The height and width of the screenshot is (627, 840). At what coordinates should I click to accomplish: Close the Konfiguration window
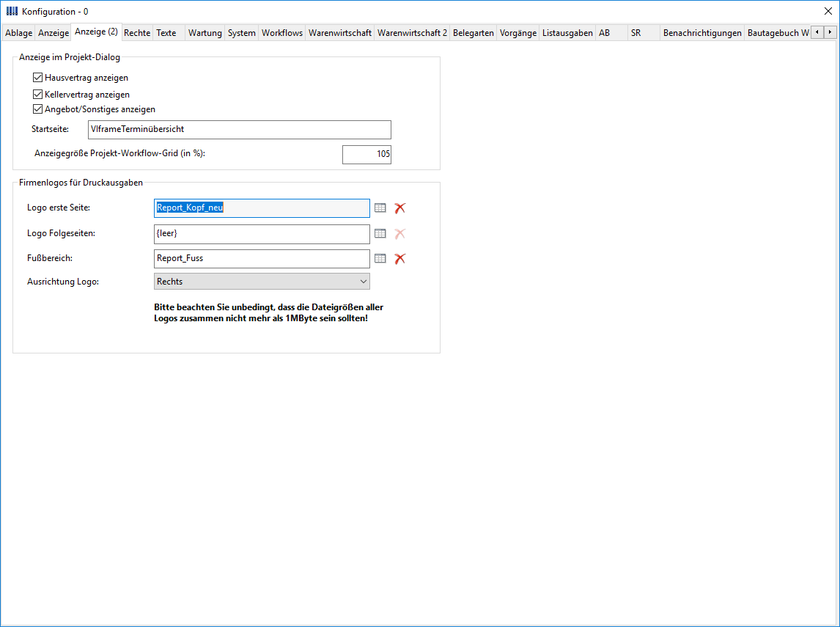828,11
